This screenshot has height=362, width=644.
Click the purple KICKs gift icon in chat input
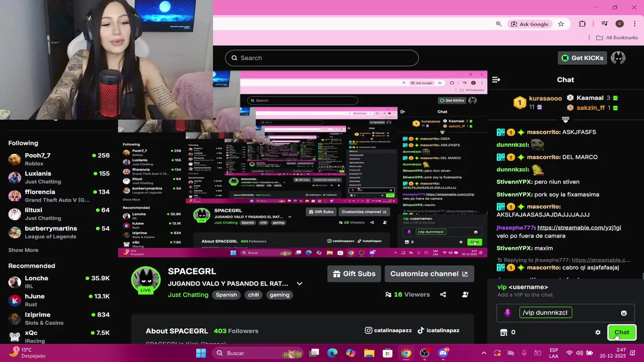(507, 313)
